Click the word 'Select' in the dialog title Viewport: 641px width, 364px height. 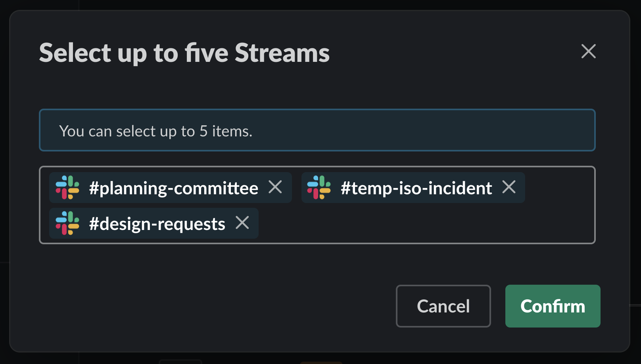pos(75,53)
